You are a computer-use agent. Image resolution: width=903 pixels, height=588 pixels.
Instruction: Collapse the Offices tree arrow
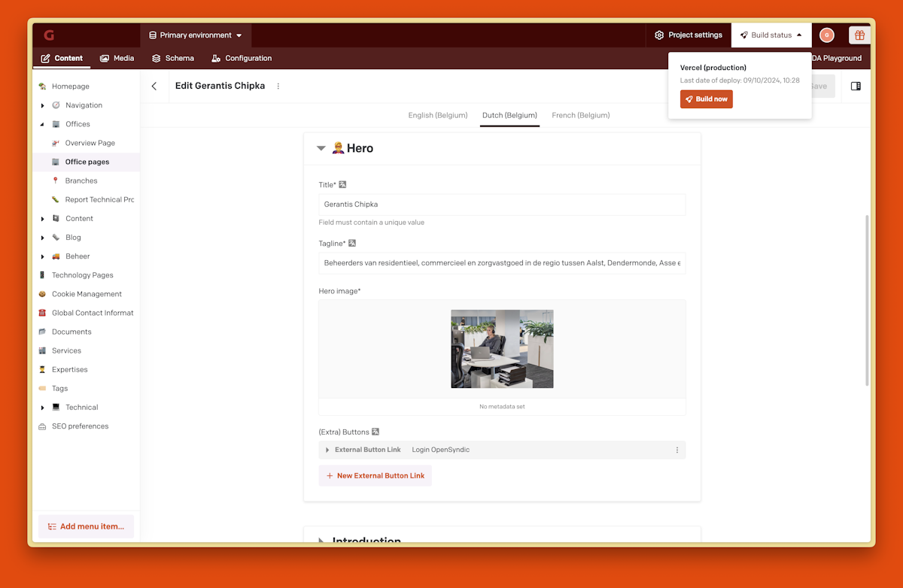42,124
